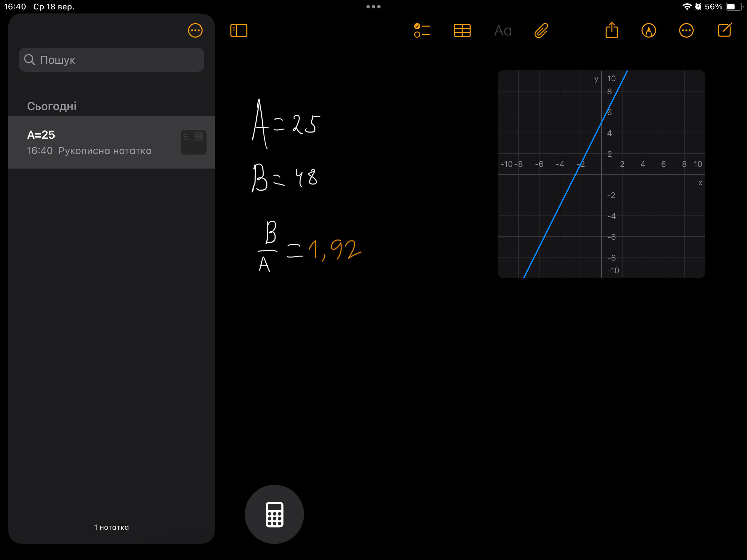The image size is (747, 560).
Task: Tap the blue line in the graph
Action: 575,174
